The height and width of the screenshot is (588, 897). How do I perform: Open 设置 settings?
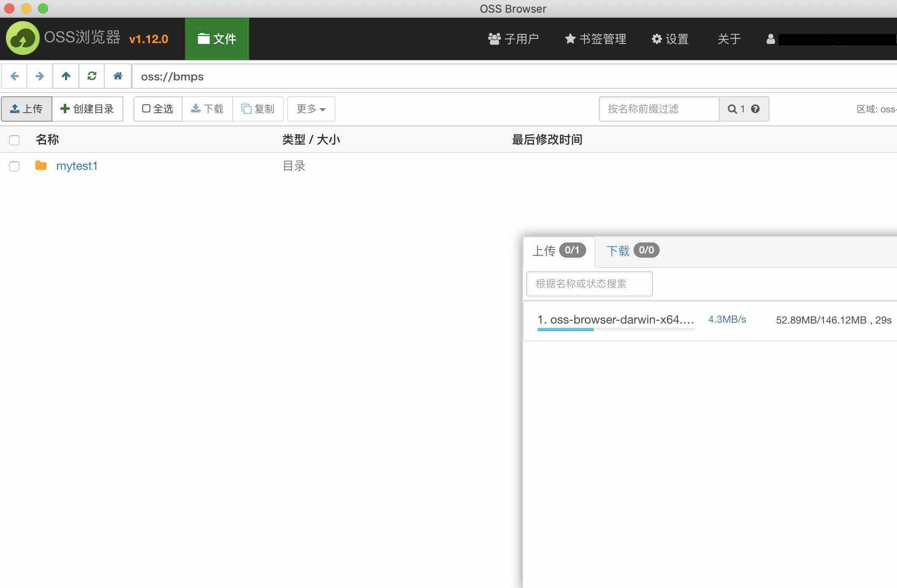click(670, 39)
